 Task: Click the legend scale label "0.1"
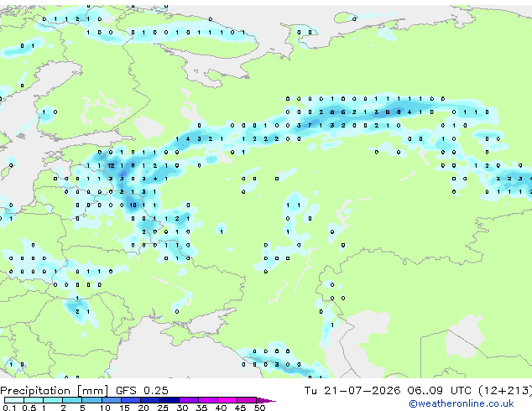coord(9,408)
